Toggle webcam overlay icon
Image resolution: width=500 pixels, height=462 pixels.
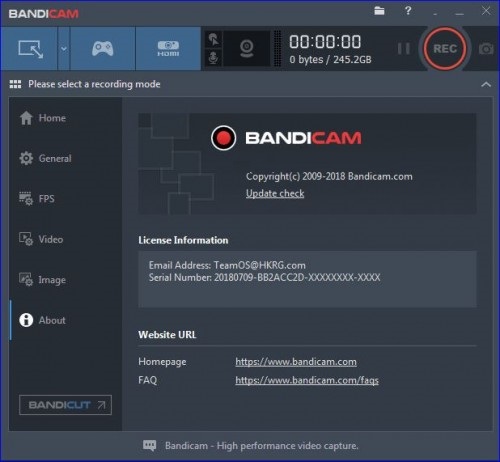click(247, 49)
